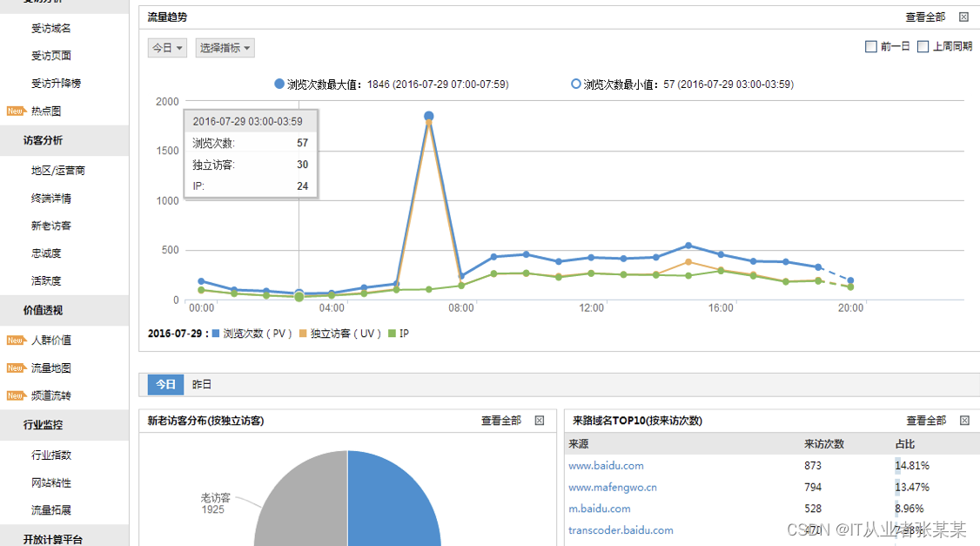Click the New badge next to 热点图
The width and height of the screenshot is (980, 546).
(16, 111)
